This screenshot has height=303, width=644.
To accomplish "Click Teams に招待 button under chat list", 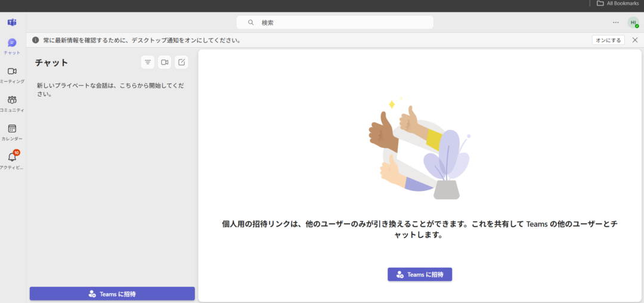I will [x=112, y=294].
